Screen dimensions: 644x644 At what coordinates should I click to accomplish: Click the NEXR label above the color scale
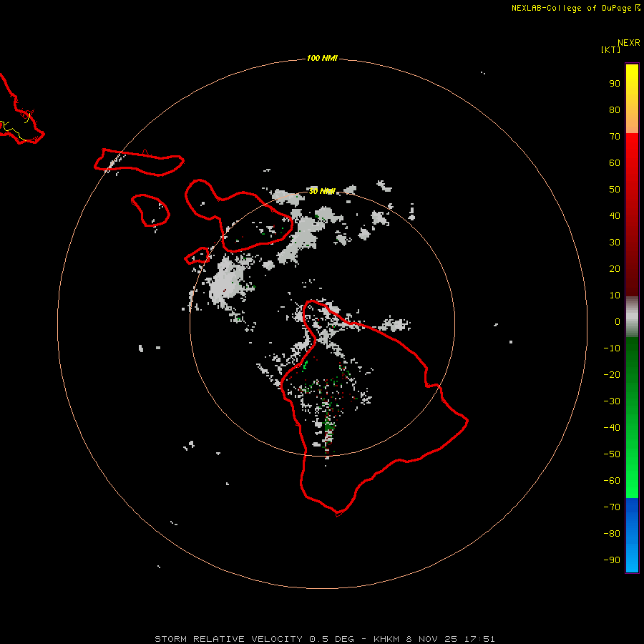click(x=628, y=43)
